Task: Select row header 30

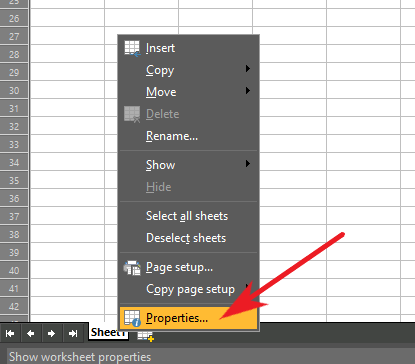Action: pyautogui.click(x=14, y=90)
